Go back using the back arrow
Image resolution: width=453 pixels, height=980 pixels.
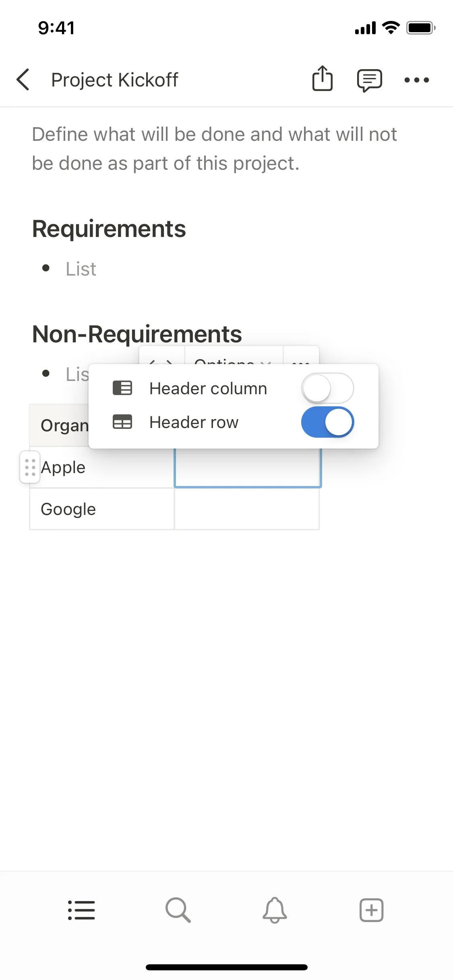click(23, 79)
